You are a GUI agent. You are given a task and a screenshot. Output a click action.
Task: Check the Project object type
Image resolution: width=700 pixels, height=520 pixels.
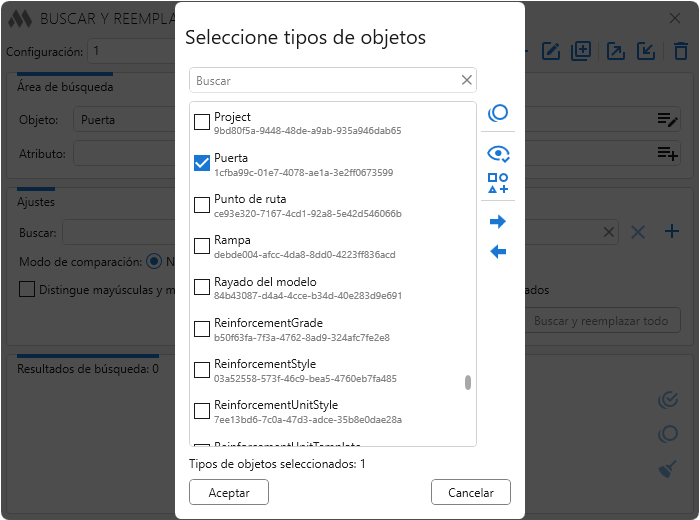pyautogui.click(x=202, y=123)
